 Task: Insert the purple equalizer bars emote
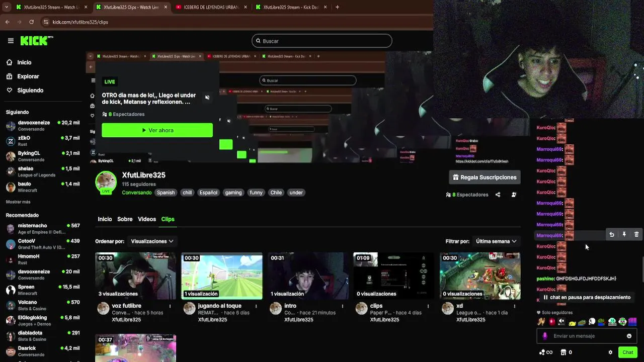[x=632, y=322]
